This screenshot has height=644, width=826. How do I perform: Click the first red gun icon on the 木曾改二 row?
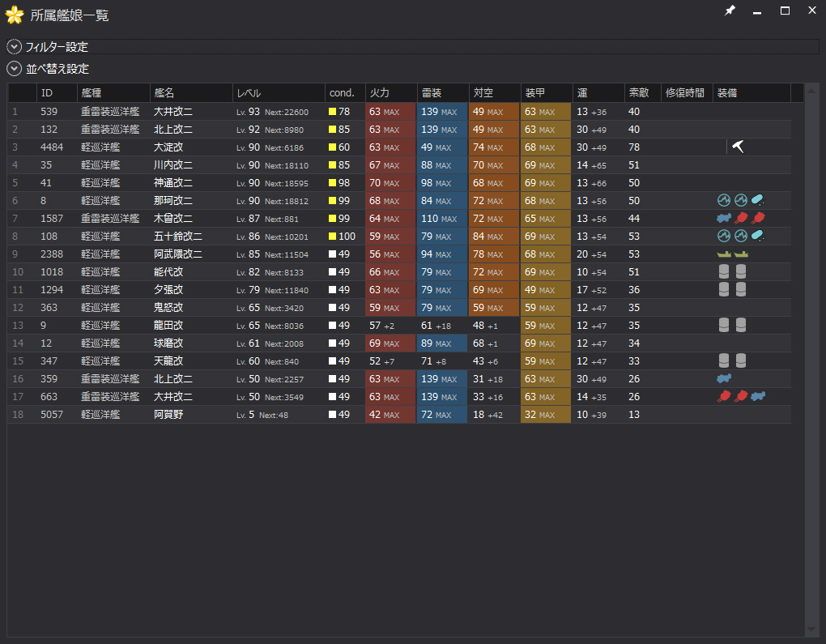click(x=741, y=218)
